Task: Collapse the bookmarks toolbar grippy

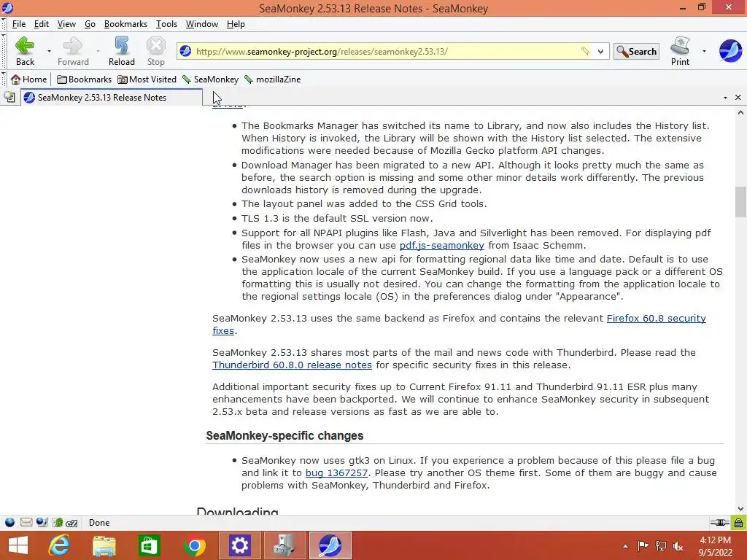Action: click(x=4, y=79)
